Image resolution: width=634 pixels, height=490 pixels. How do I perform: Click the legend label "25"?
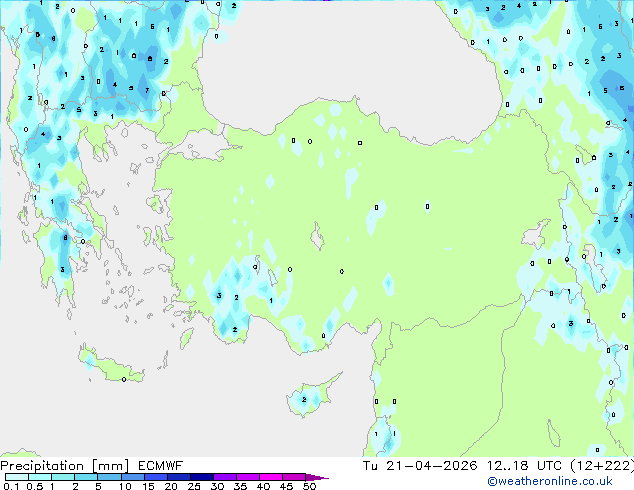(x=194, y=486)
